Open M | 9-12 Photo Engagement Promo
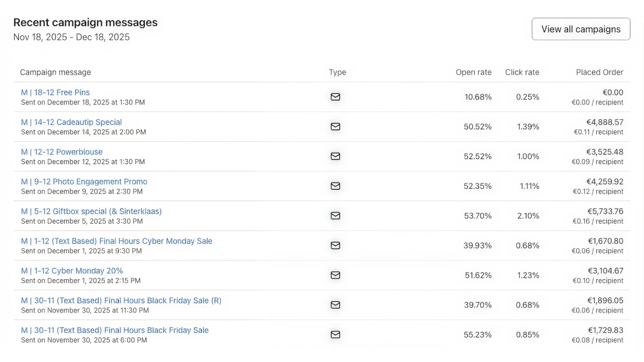The width and height of the screenshot is (644, 362). pyautogui.click(x=84, y=181)
